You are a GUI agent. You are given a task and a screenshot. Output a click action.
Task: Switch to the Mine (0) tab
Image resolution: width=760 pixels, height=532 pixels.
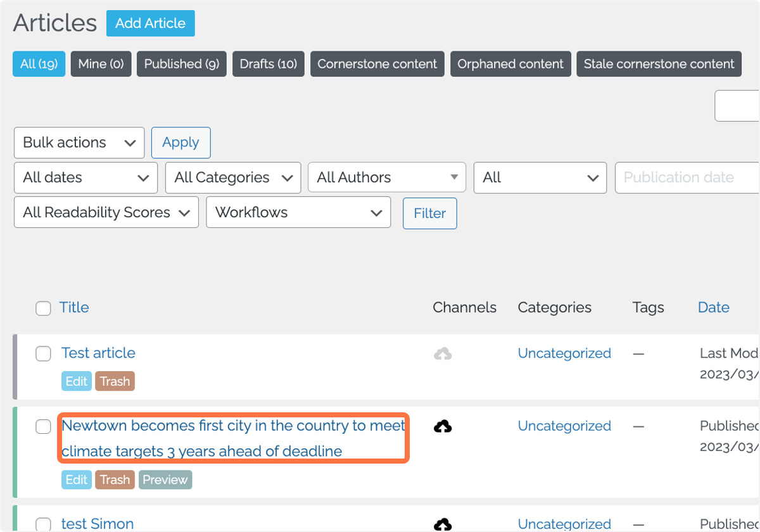click(101, 64)
